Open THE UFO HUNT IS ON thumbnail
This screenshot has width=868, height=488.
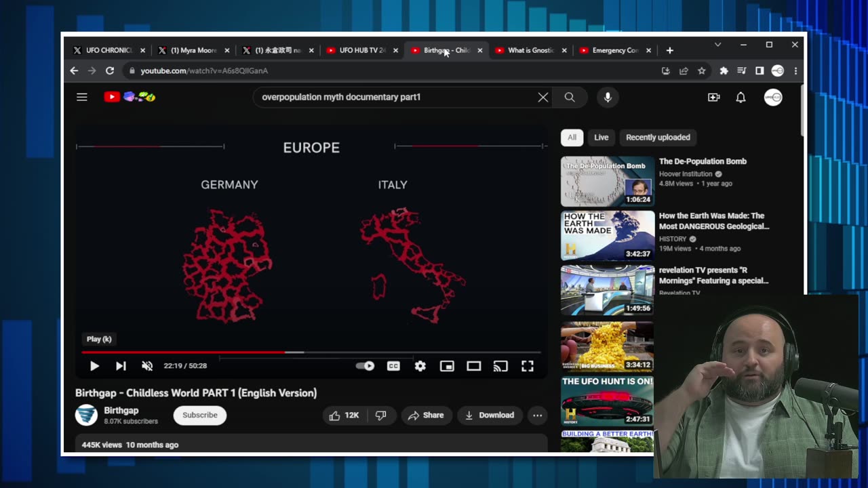coord(608,400)
